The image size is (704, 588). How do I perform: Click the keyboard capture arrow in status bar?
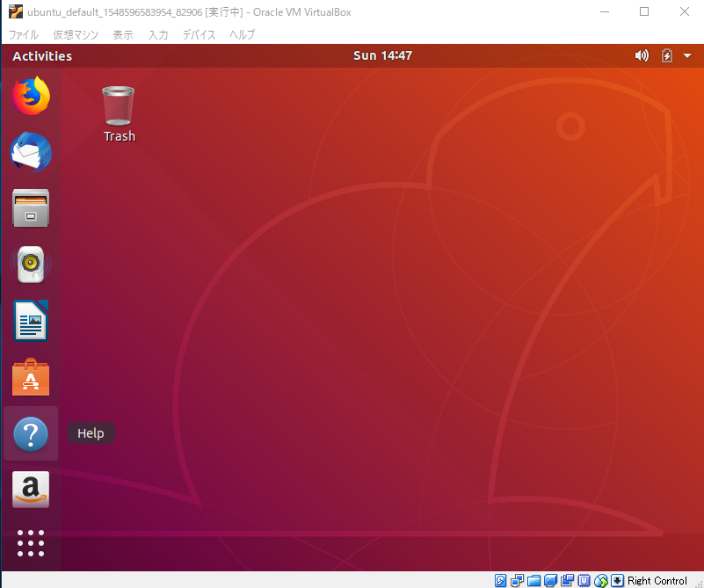point(618,580)
